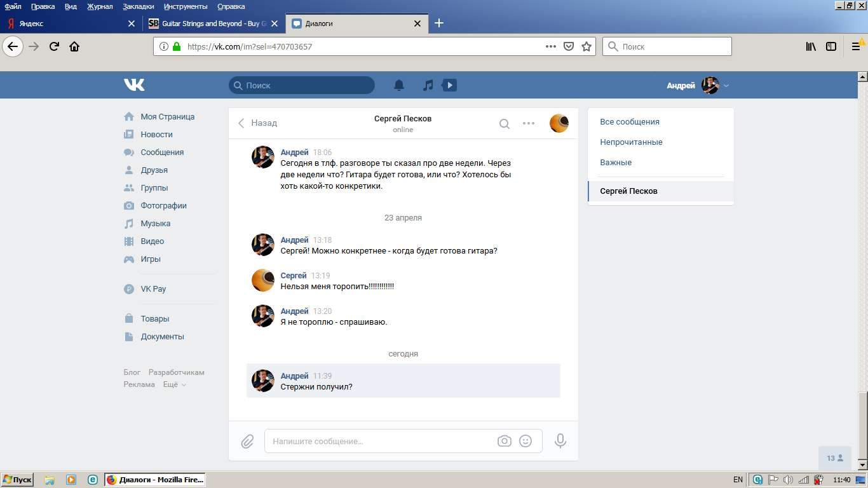Image resolution: width=868 pixels, height=488 pixels.
Task: Open the VK music note icon
Action: coord(428,85)
